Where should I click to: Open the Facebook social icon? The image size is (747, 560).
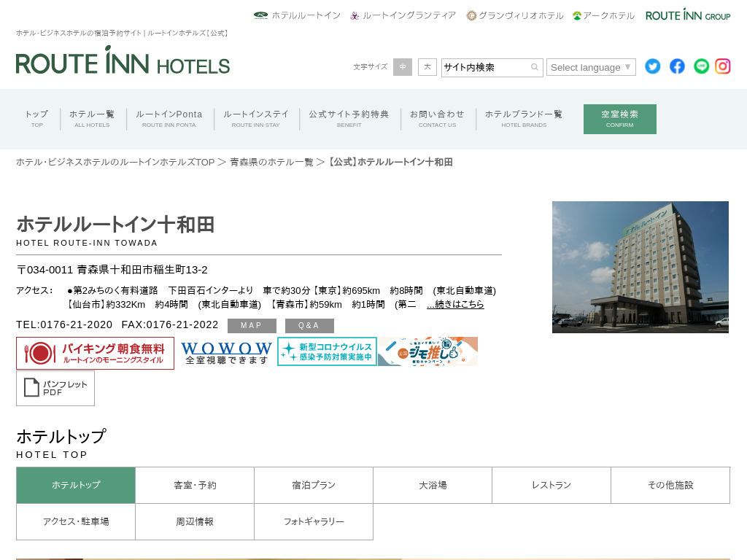click(x=677, y=66)
